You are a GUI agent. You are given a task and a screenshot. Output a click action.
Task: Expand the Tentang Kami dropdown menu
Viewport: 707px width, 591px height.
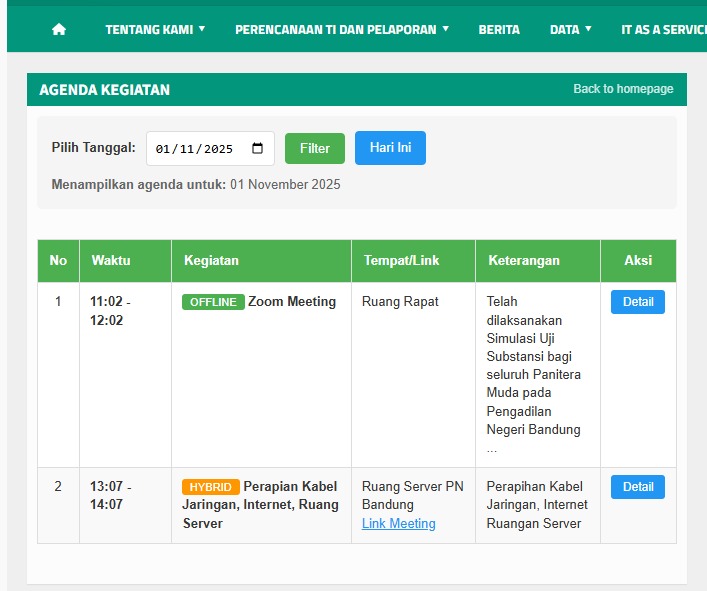click(155, 29)
